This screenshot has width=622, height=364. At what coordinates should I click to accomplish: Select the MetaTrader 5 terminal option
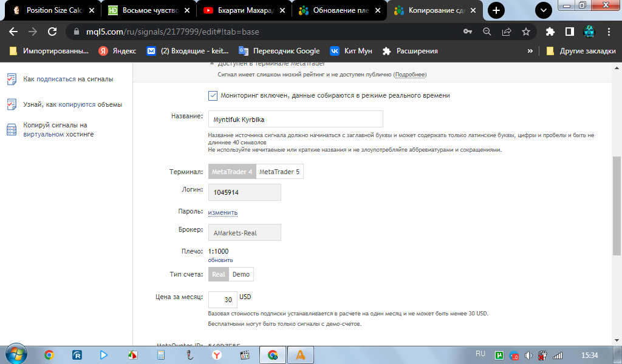click(x=279, y=172)
